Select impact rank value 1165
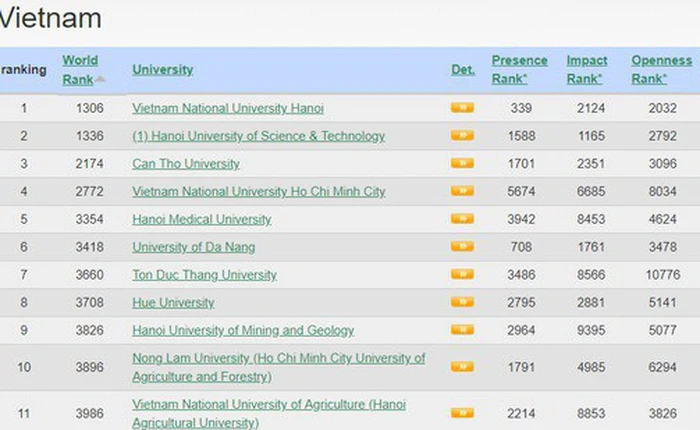Image resolution: width=700 pixels, height=430 pixels. (x=591, y=136)
